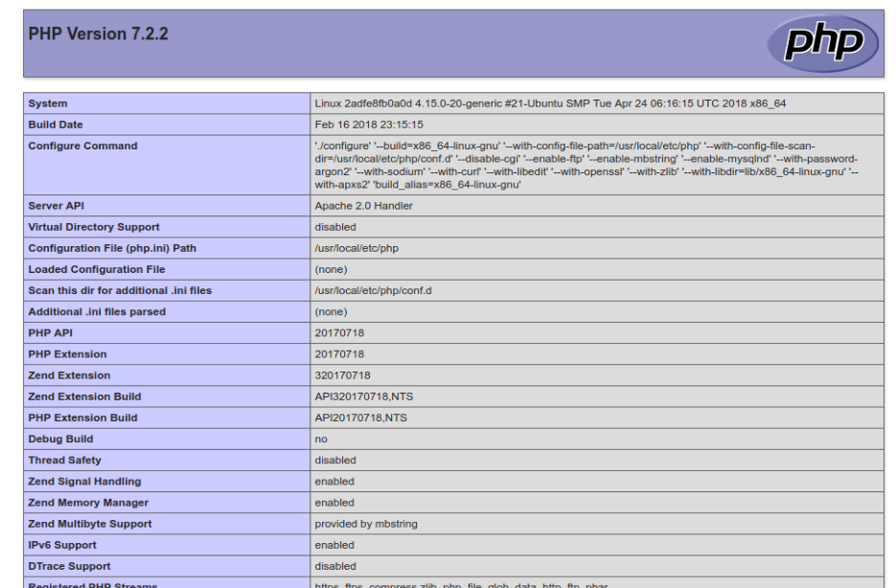Screen dimensions: 896x588
Task: Select Loaded Configuration File '(none)' value
Action: pos(331,269)
